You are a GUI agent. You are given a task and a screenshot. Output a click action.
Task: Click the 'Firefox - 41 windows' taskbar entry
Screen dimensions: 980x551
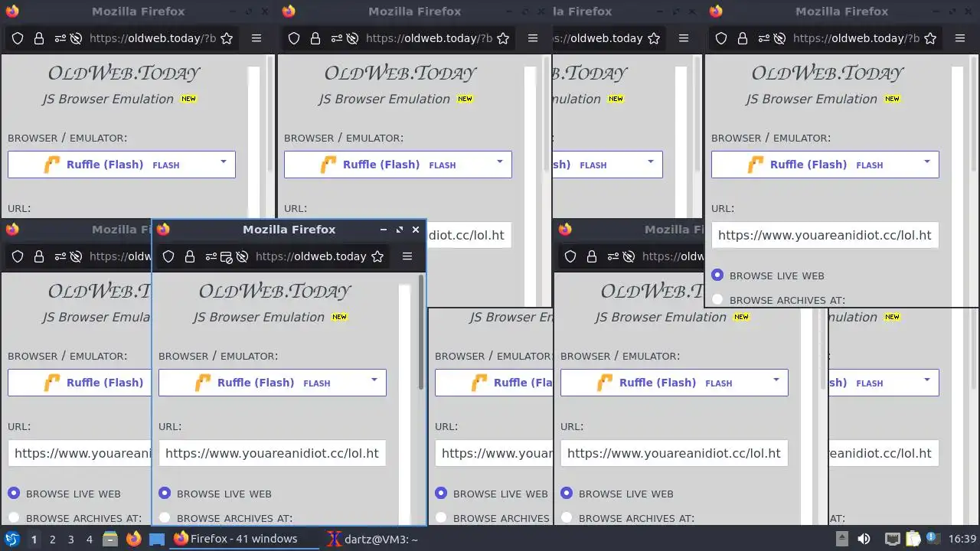click(x=243, y=539)
